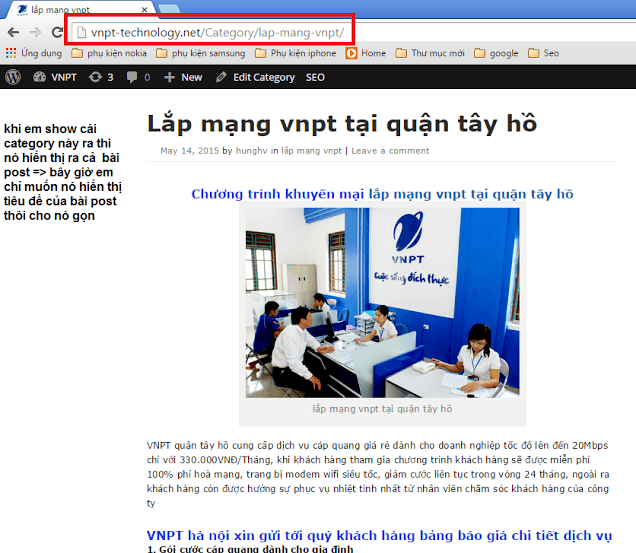Click the heading 'VNPT hà nội xin gửi tới quý khách hàng'
The width and height of the screenshot is (636, 553).
[379, 536]
